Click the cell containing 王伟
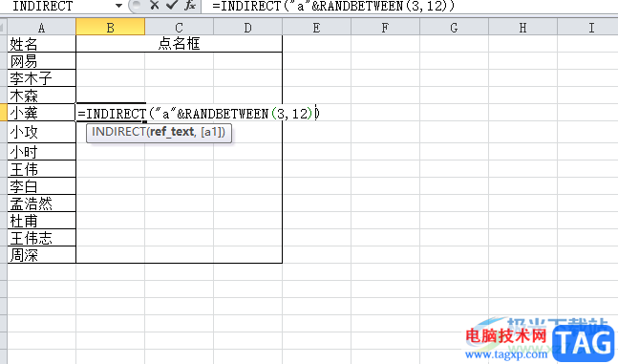Screen dimensions: 618x364 point(41,169)
